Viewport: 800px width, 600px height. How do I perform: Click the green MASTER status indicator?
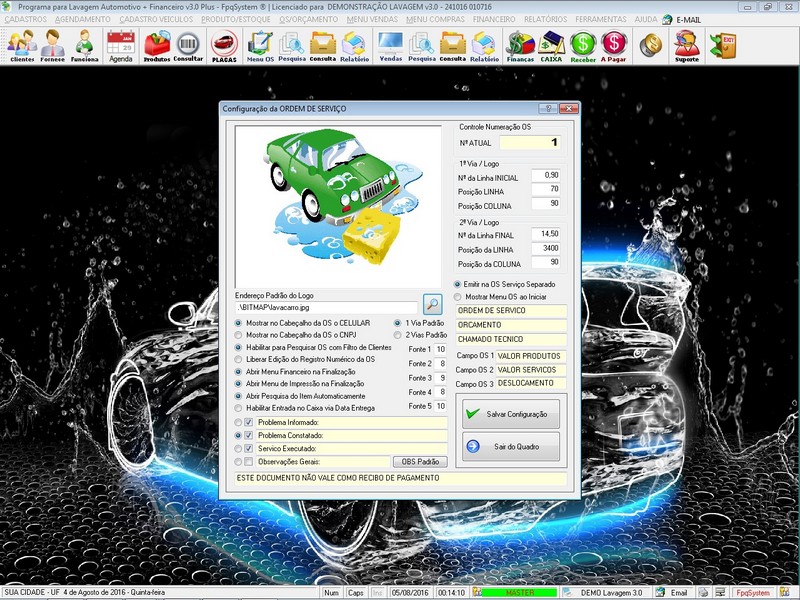(x=519, y=593)
